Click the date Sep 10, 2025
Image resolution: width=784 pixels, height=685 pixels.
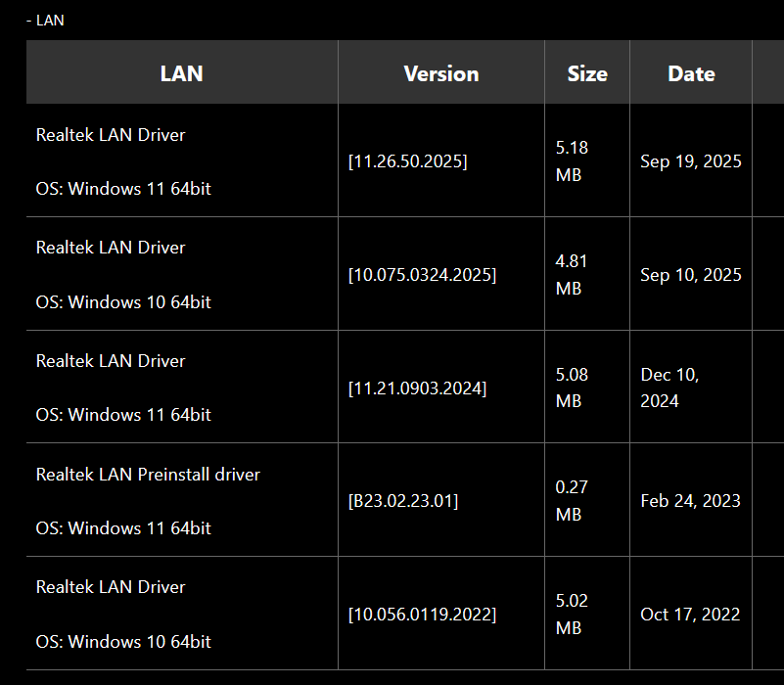coord(690,275)
